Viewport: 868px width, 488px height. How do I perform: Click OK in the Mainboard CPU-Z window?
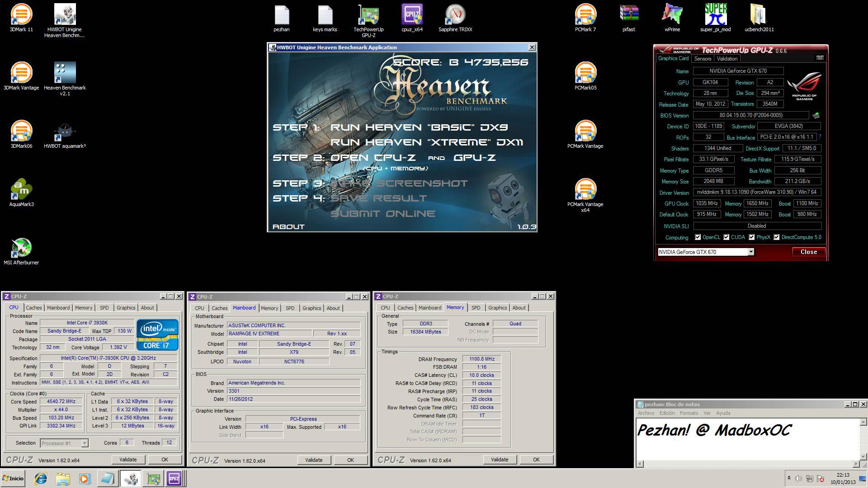pos(350,460)
